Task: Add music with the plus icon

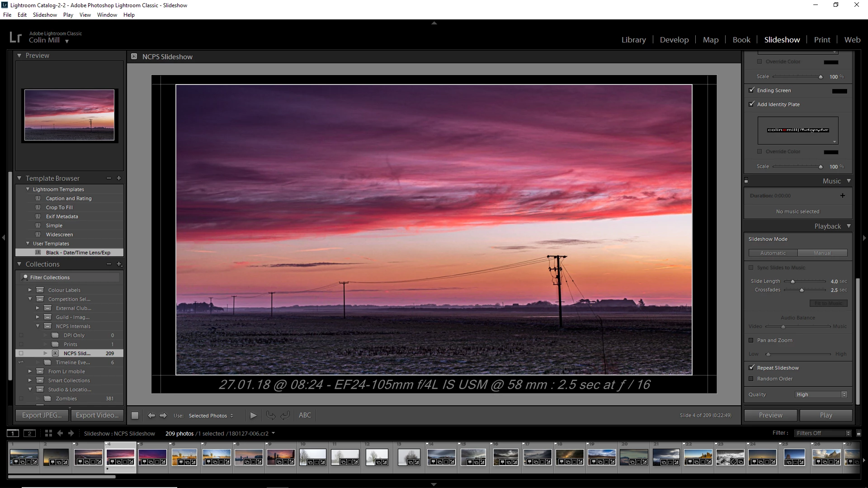Action: pyautogui.click(x=842, y=196)
